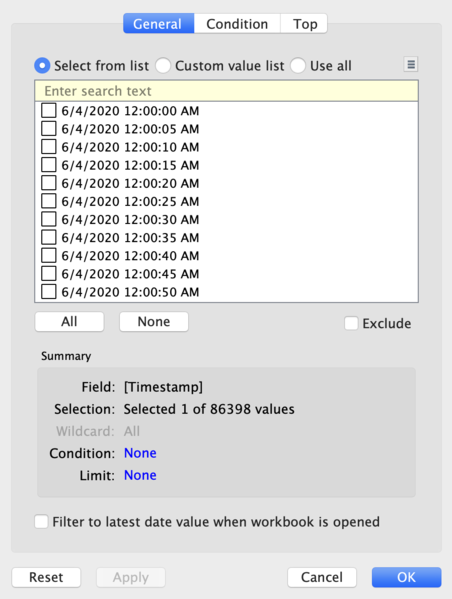Toggle Filter to latest date value checkbox

(41, 521)
